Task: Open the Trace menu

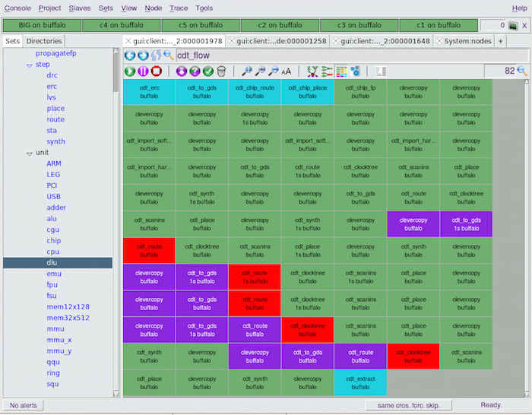Action: 179,8
